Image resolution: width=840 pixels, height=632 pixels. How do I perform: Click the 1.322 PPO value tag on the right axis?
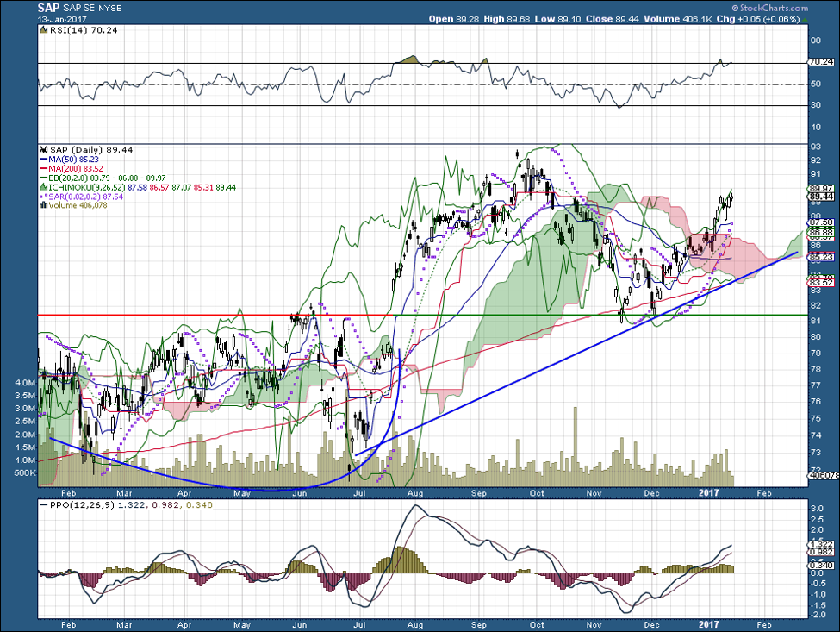coord(821,544)
